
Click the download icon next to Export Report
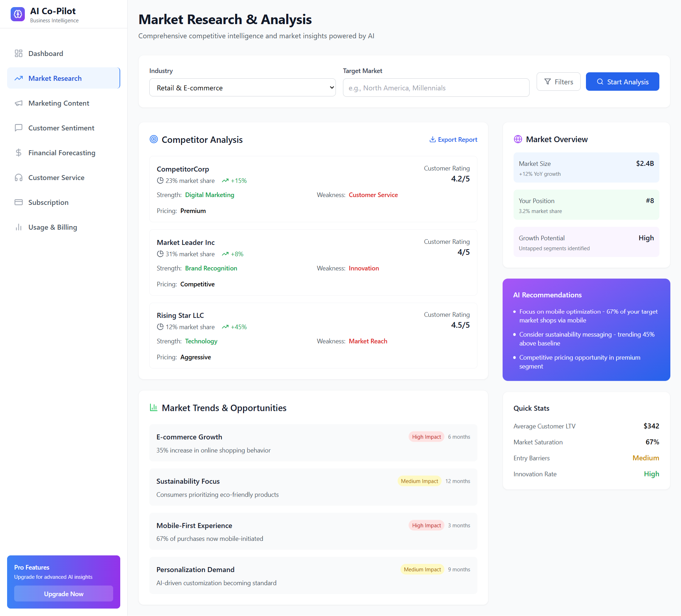point(432,140)
